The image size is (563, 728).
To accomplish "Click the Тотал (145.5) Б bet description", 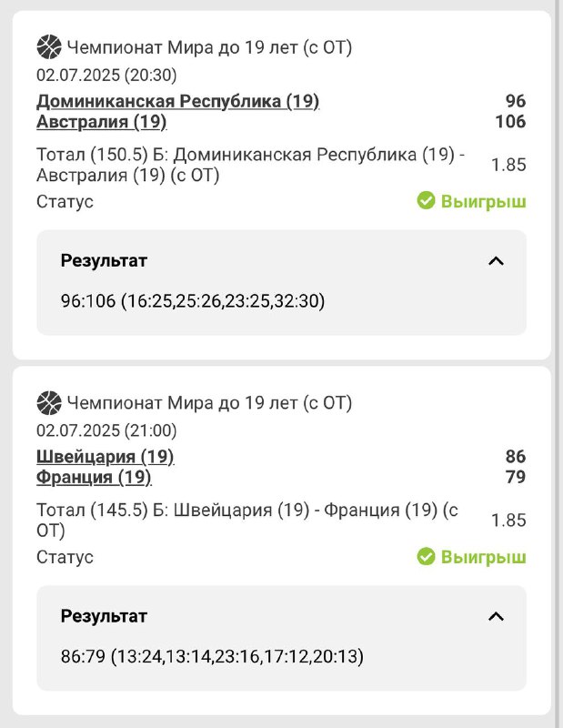I will (247, 520).
